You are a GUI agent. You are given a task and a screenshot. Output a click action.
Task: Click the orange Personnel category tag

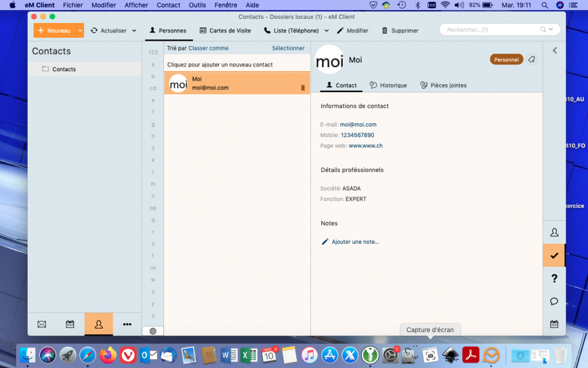coord(506,59)
